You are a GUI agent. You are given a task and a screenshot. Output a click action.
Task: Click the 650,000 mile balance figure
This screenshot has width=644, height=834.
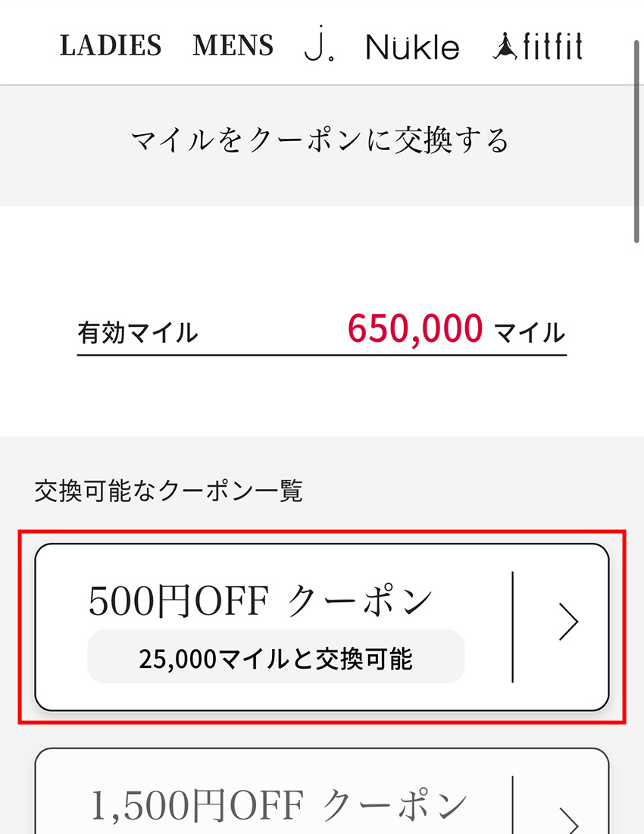(x=415, y=329)
